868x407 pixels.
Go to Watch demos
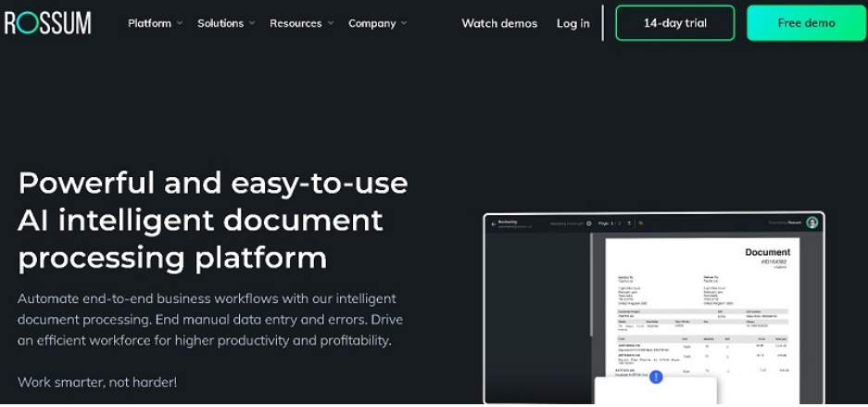499,23
